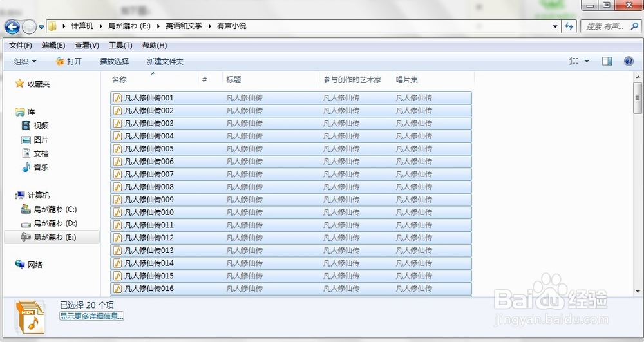The image size is (644, 342).
Task: Click 显示更多详细信息 link in details pane
Action: tap(91, 316)
